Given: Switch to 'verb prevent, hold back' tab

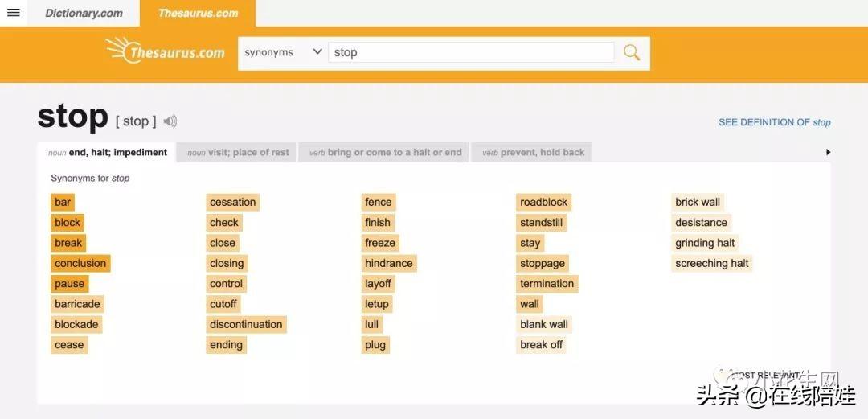Looking at the screenshot, I should point(531,152).
